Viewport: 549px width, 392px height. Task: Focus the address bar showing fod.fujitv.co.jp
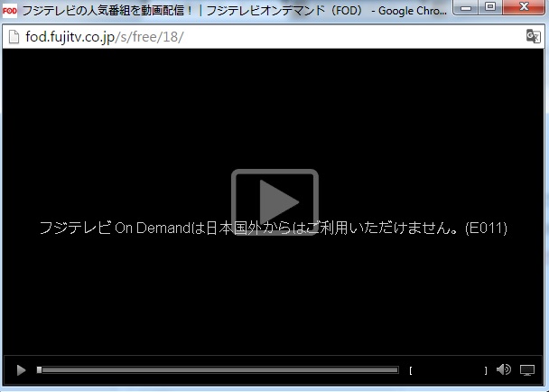tap(273, 37)
